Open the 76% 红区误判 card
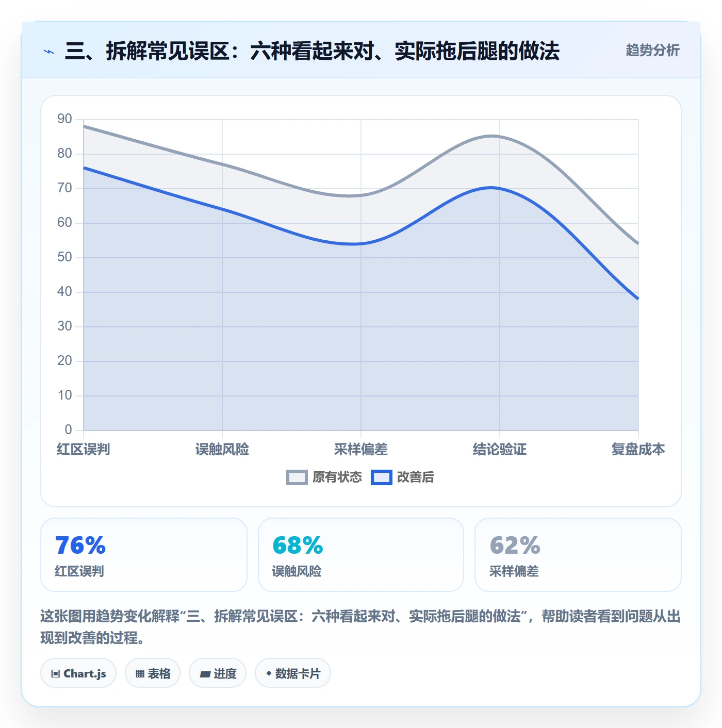Image resolution: width=722 pixels, height=728 pixels. (x=144, y=555)
